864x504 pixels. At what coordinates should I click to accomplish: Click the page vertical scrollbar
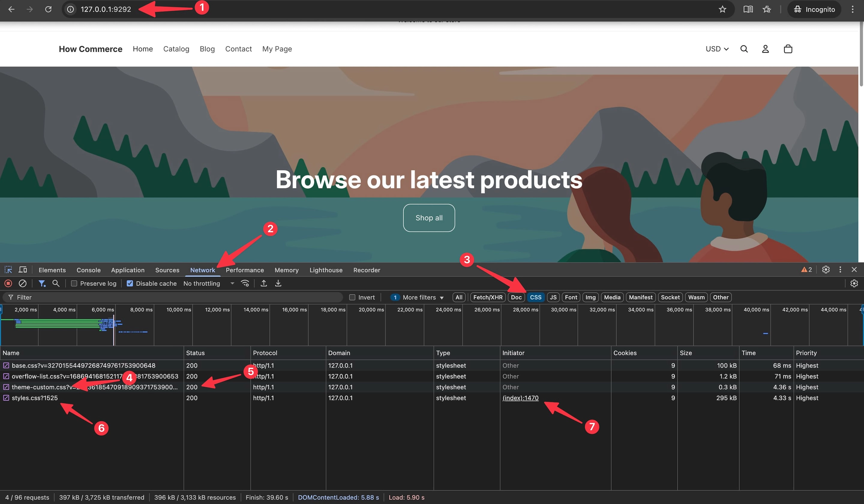pyautogui.click(x=861, y=55)
